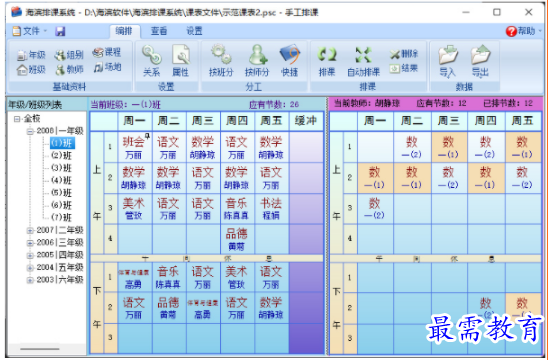Click 数 一(2) in teacher table Monday period 3
The height and width of the screenshot is (360, 550).
pos(375,208)
